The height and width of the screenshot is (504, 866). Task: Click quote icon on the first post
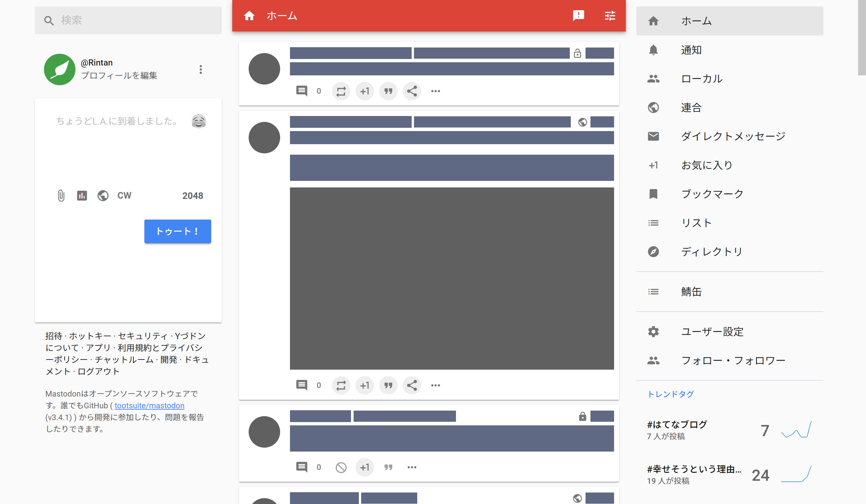tap(388, 91)
